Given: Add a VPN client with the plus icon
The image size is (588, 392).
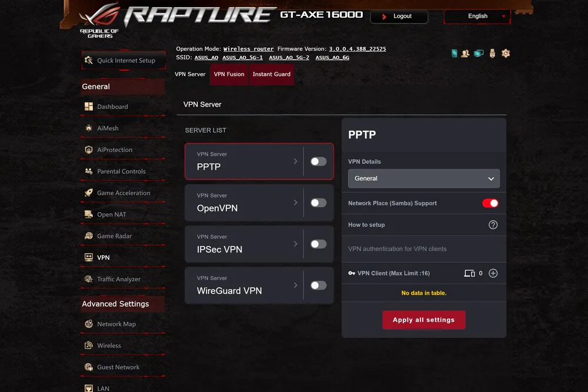Looking at the screenshot, I should 493,273.
